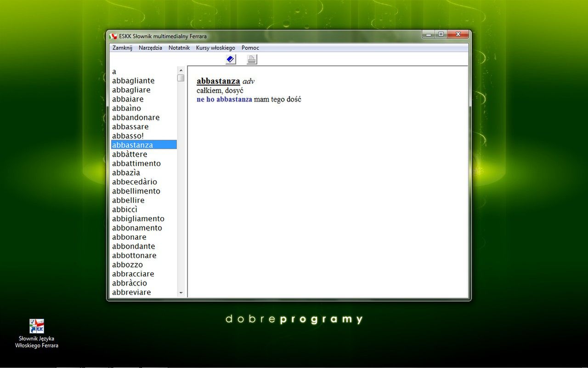Select 'abbasso!' in the word list

tap(144, 136)
